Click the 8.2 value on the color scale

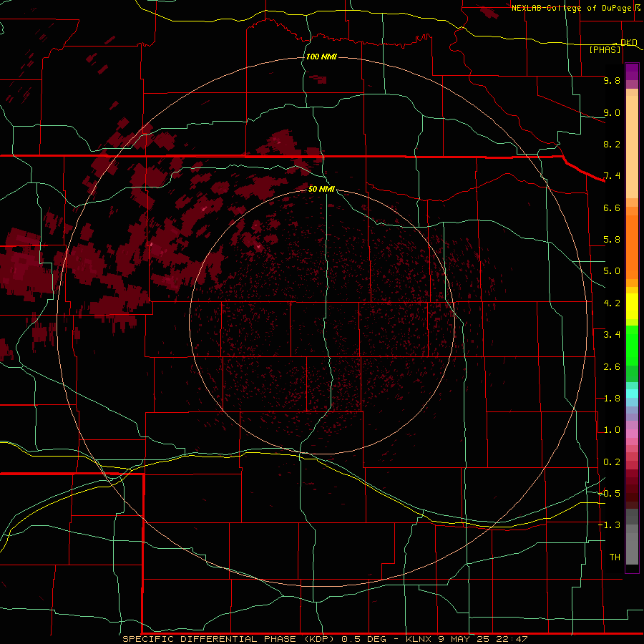click(612, 144)
